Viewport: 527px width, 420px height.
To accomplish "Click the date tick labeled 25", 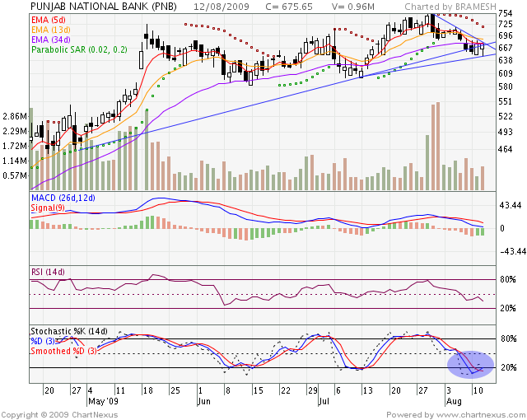I will 175,390.
